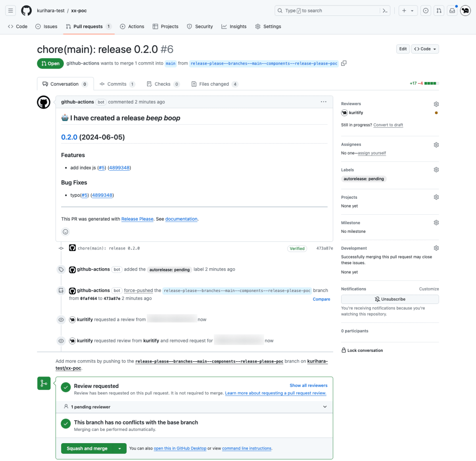
Task: Assign yourself to the pull request
Action: [372, 153]
